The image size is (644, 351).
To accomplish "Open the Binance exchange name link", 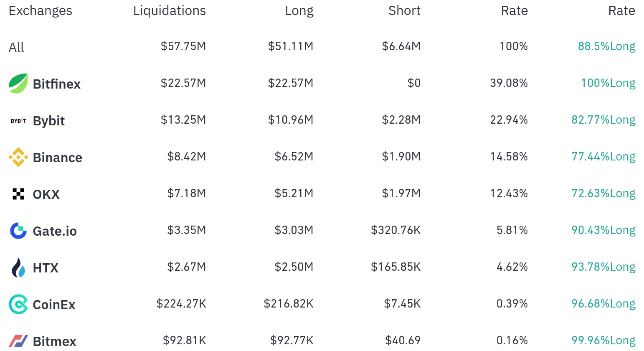I will (x=57, y=158).
